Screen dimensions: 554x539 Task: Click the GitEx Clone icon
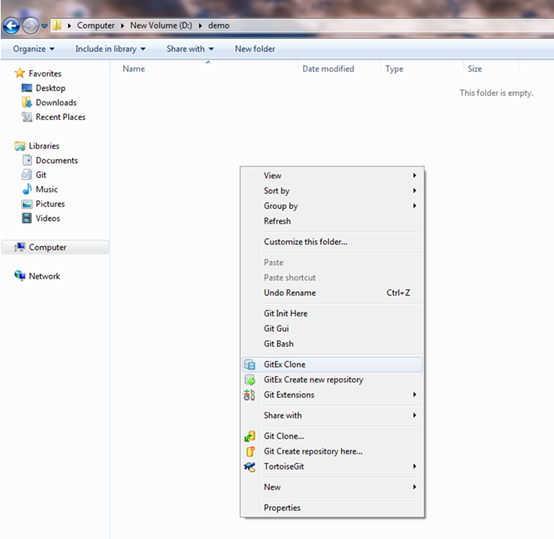pos(250,365)
